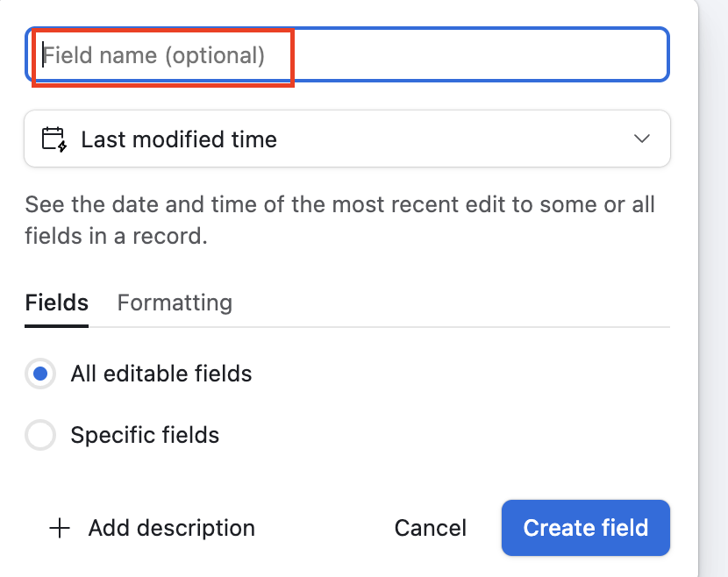Click the "All editable fields" label text
The width and height of the screenshot is (728, 577).
[161, 374]
